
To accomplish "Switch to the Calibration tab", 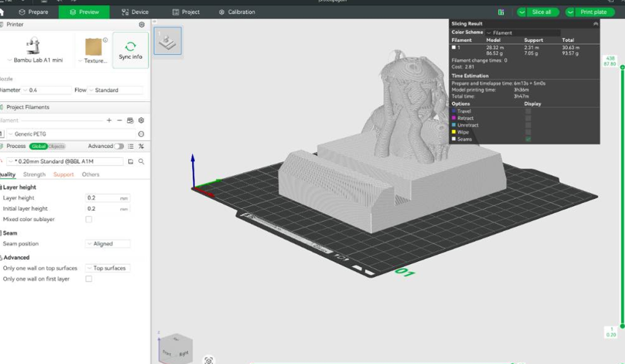I will (237, 12).
